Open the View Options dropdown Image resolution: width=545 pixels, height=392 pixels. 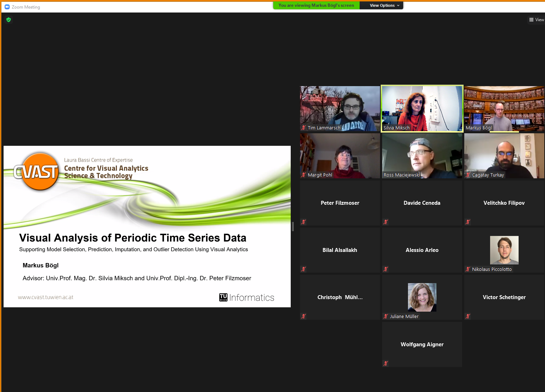coord(382,5)
